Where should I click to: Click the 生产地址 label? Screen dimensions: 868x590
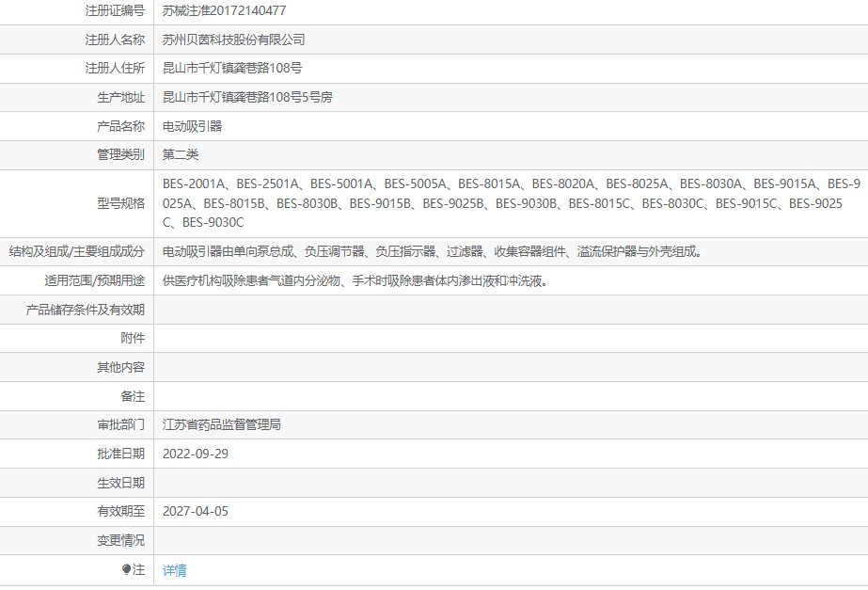coord(120,98)
